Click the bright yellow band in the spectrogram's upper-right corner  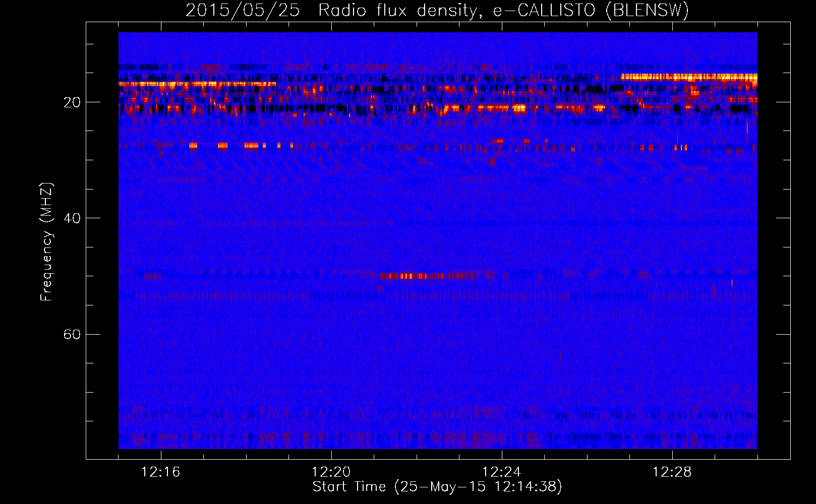coord(689,77)
